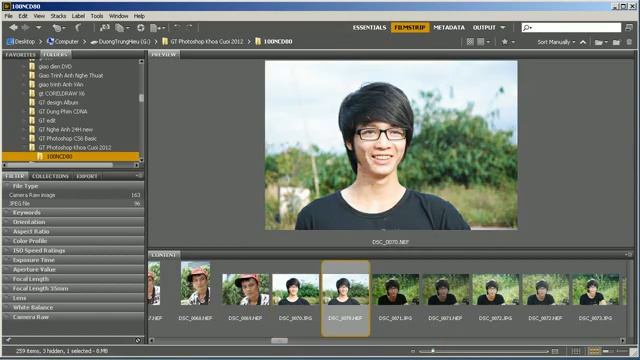Click the larger thumbnail size icon

pos(555,351)
